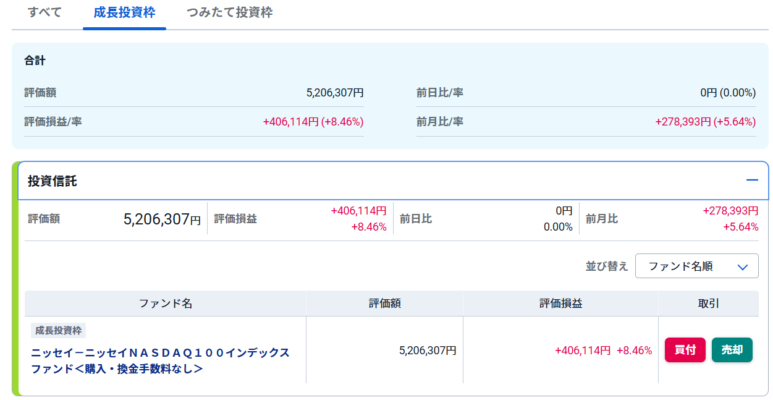Click the green 売却 button

click(732, 350)
